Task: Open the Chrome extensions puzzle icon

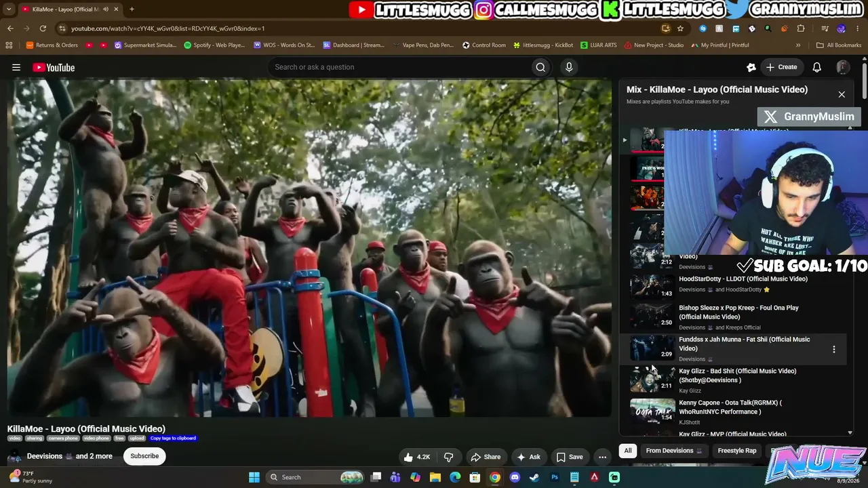Action: point(801,28)
